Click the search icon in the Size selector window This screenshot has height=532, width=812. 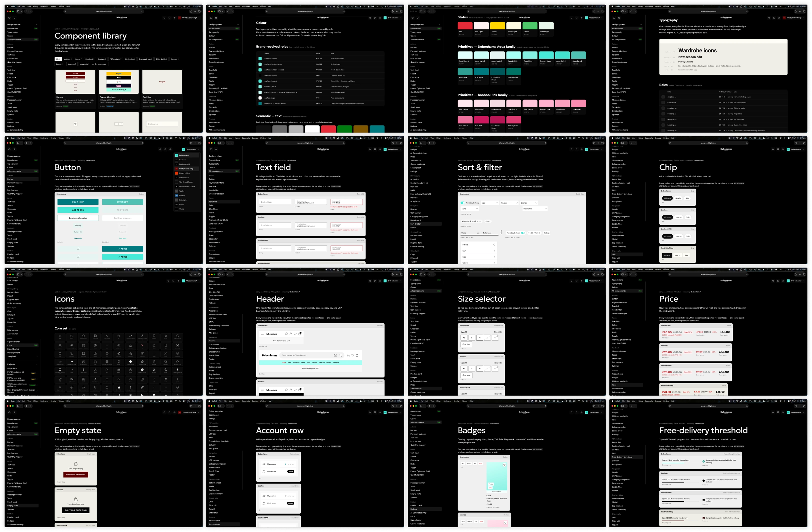point(571,281)
